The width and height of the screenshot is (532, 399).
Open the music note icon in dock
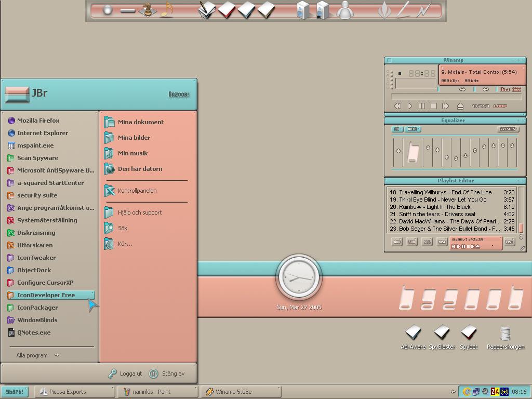tap(167, 9)
